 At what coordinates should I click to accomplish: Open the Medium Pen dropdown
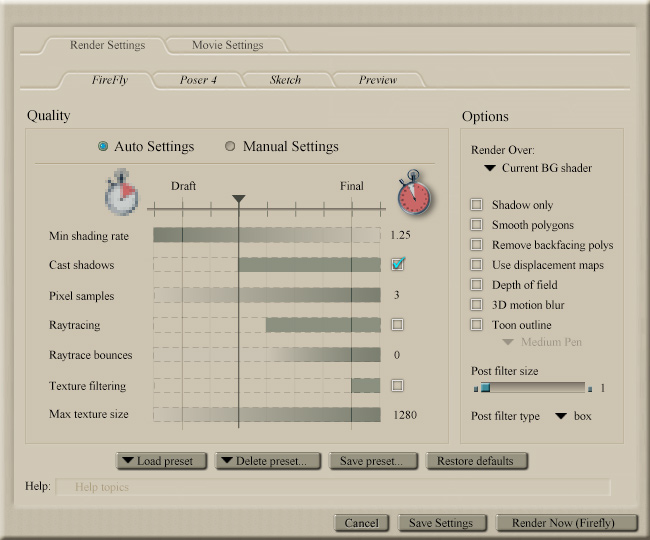pos(542,342)
